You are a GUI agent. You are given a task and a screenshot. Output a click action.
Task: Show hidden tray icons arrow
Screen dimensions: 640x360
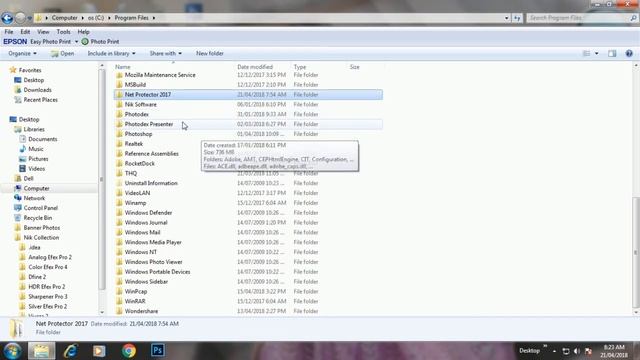click(554, 351)
